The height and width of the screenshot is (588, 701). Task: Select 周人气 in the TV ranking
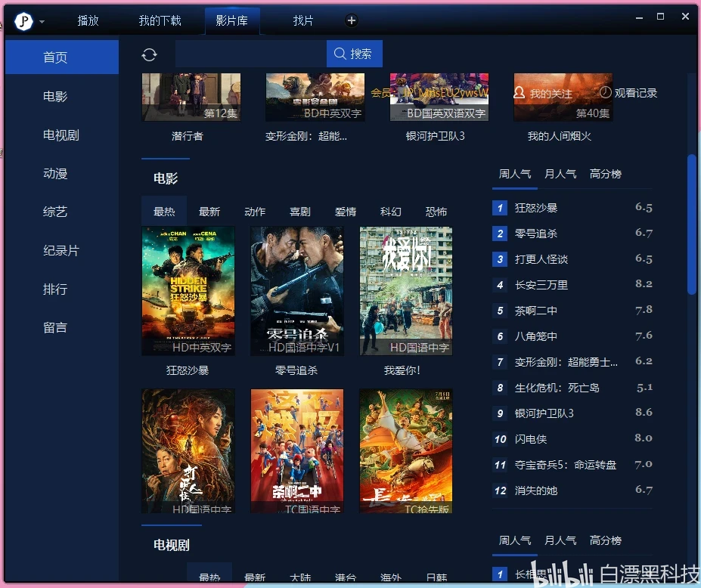point(515,540)
